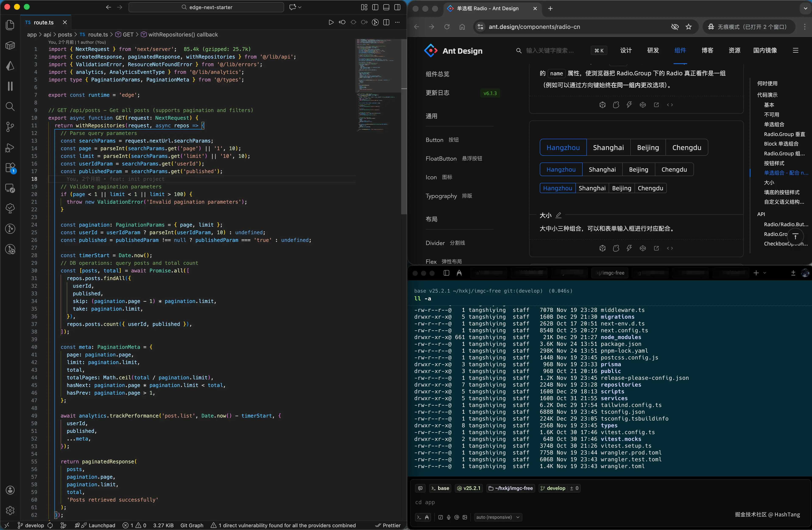Click the Run play icon in editor toolbar
The height and width of the screenshot is (530, 812).
coord(331,22)
